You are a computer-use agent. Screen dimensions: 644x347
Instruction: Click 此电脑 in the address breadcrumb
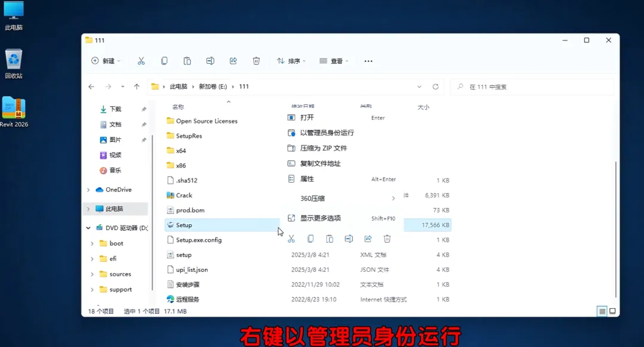coord(179,86)
